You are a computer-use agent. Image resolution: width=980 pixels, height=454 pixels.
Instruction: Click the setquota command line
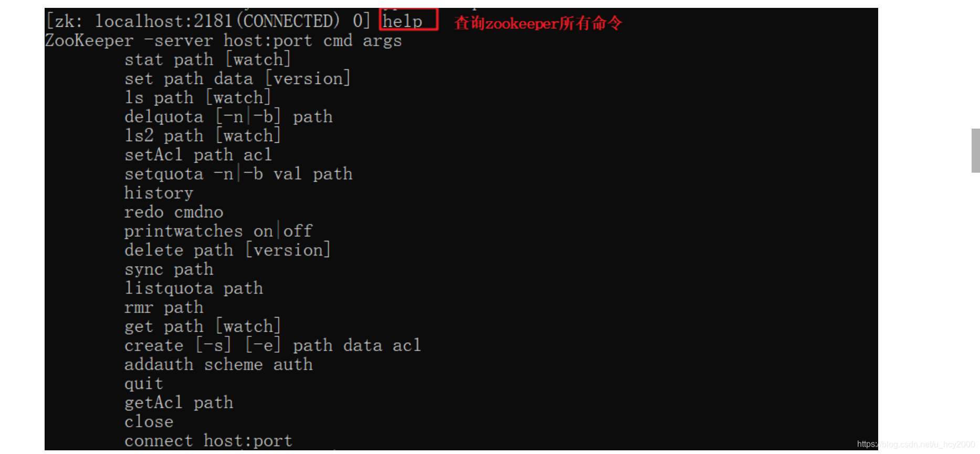[238, 174]
